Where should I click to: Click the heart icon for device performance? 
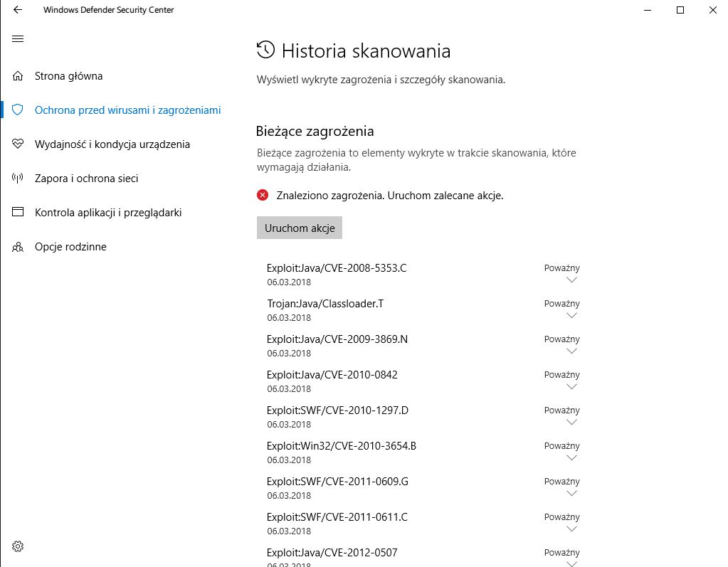point(17,144)
